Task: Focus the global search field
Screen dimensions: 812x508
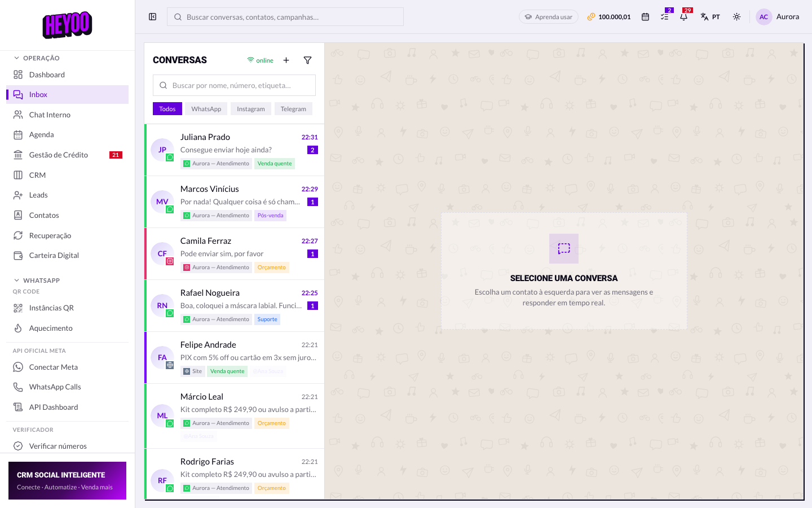Action: tap(285, 17)
